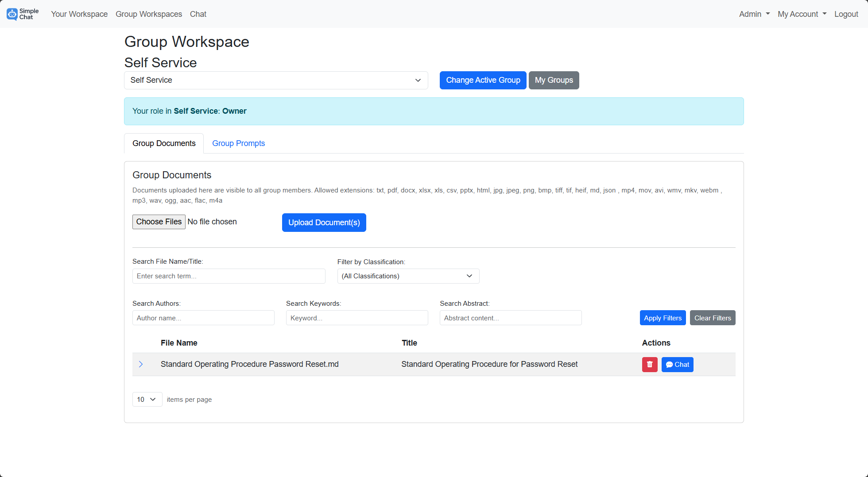Open chat via the chat bubble icon
This screenshot has width=868, height=477.
pyautogui.click(x=677, y=364)
